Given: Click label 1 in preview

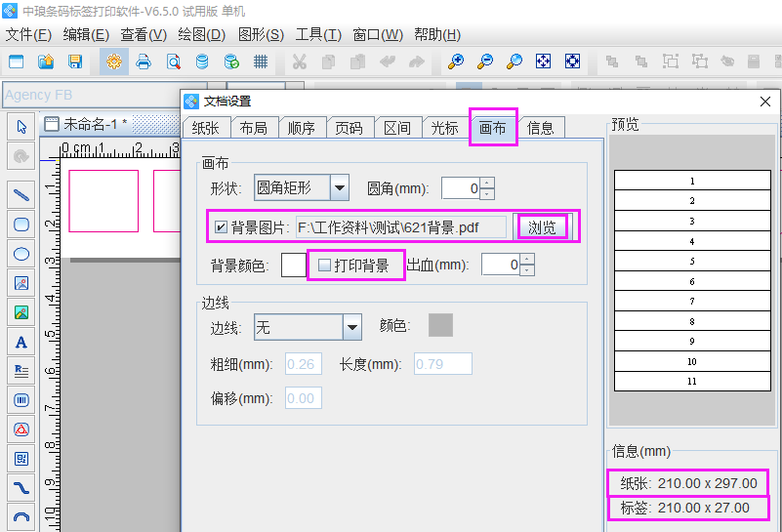Looking at the screenshot, I should 692,181.
